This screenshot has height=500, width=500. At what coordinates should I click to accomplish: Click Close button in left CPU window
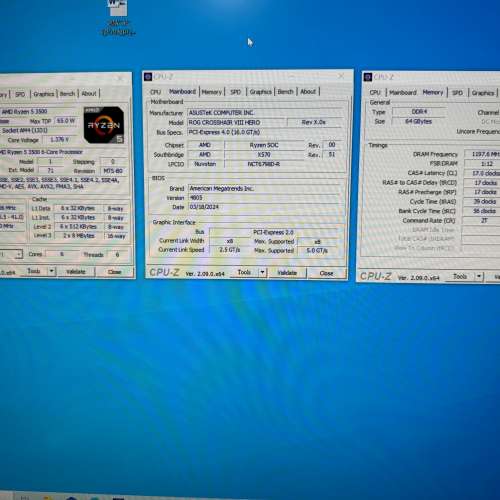(114, 272)
